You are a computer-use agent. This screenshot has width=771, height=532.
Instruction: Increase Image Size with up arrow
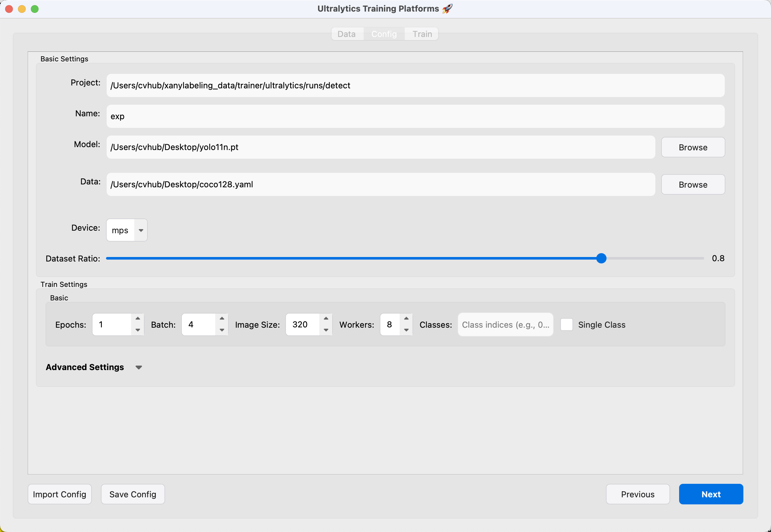click(x=326, y=319)
